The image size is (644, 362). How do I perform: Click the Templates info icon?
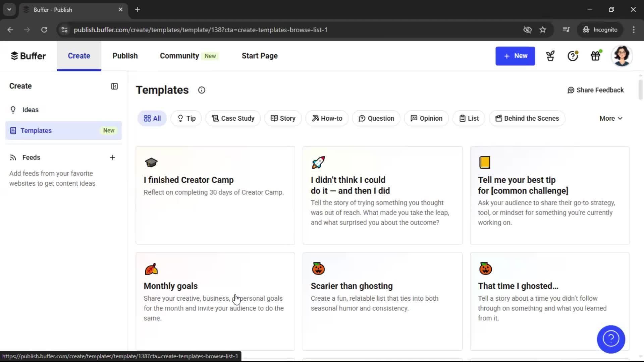[x=201, y=90]
